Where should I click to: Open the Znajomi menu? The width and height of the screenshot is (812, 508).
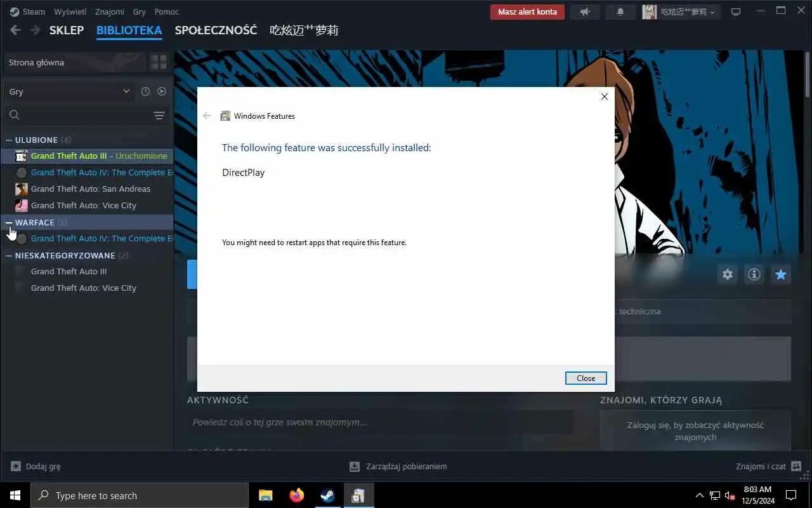(110, 11)
